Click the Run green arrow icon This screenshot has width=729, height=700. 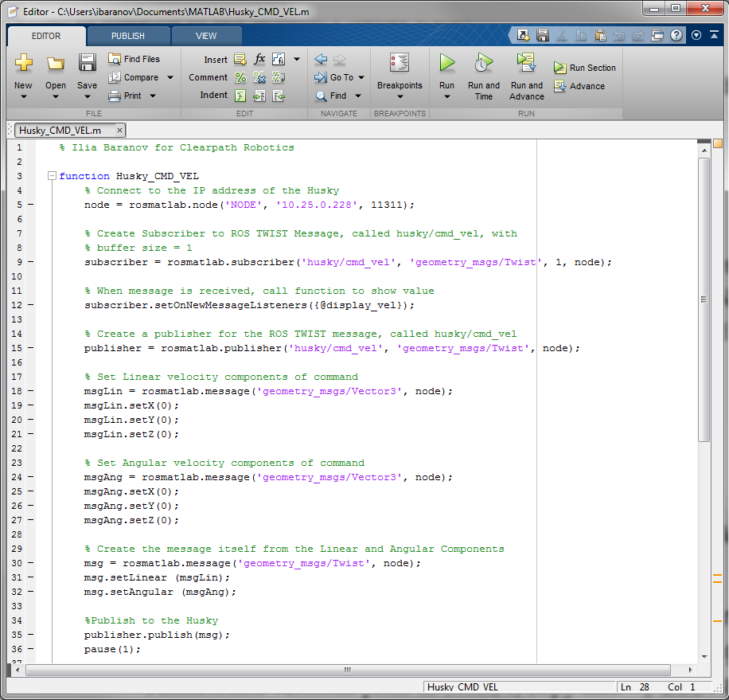(447, 63)
